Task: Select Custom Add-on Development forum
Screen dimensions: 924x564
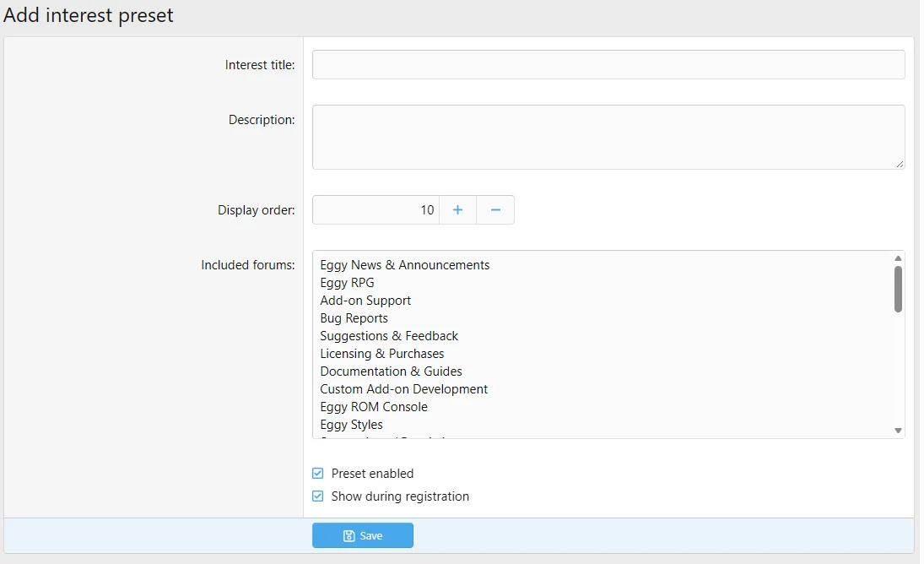Action: 403,389
